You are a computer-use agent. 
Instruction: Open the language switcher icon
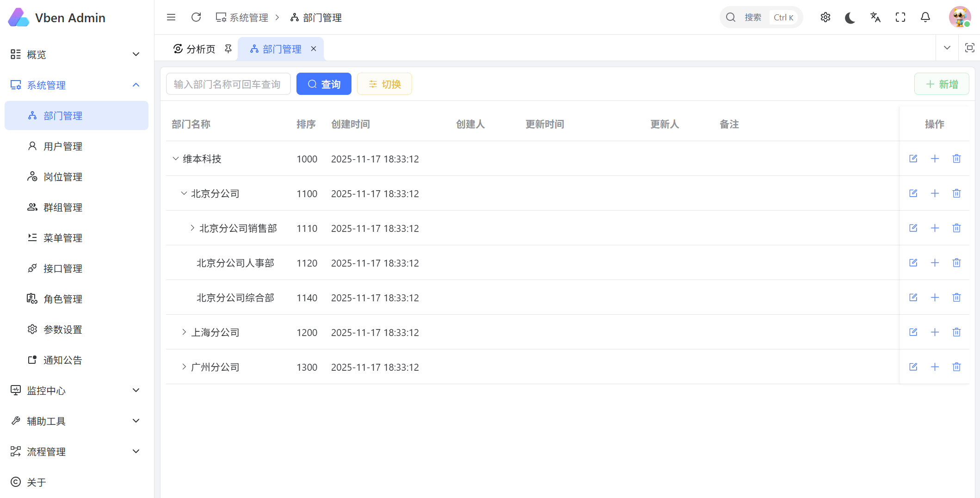(x=875, y=18)
